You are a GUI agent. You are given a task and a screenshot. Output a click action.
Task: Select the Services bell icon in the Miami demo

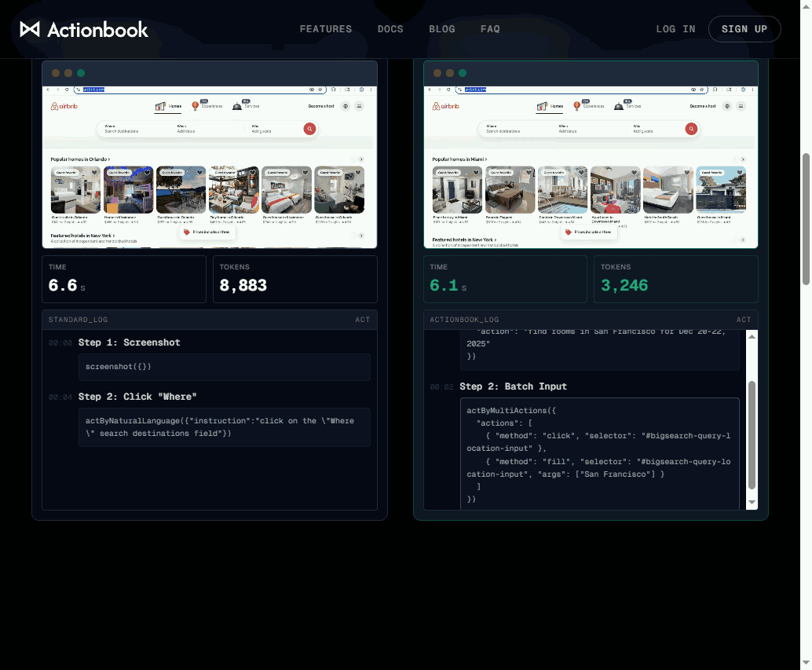pyautogui.click(x=618, y=106)
